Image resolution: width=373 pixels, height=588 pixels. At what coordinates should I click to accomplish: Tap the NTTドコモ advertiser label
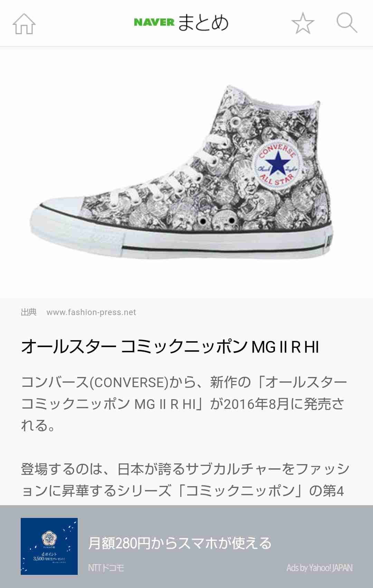pyautogui.click(x=106, y=568)
